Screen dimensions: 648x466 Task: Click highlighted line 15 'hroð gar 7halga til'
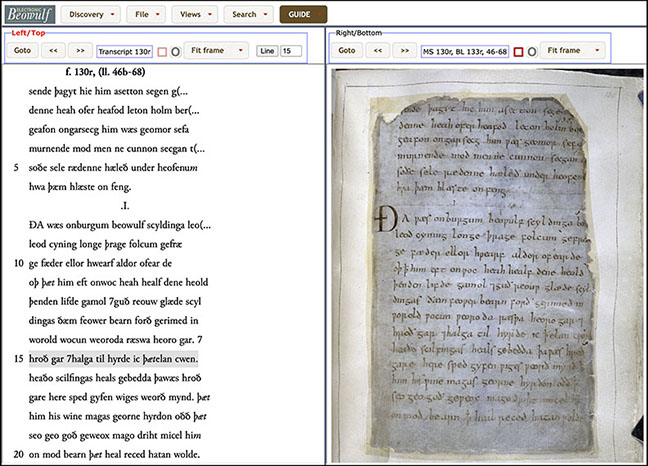(113, 359)
